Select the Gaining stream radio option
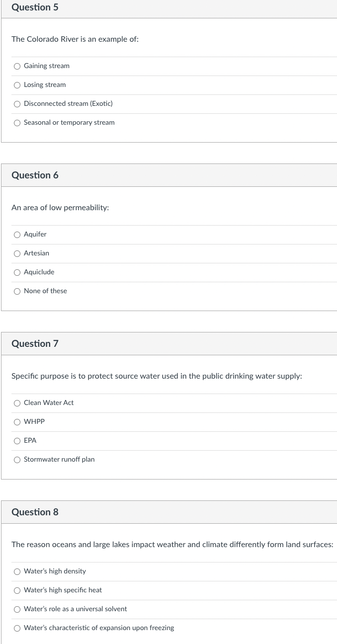The height and width of the screenshot is (644, 337). click(x=17, y=66)
